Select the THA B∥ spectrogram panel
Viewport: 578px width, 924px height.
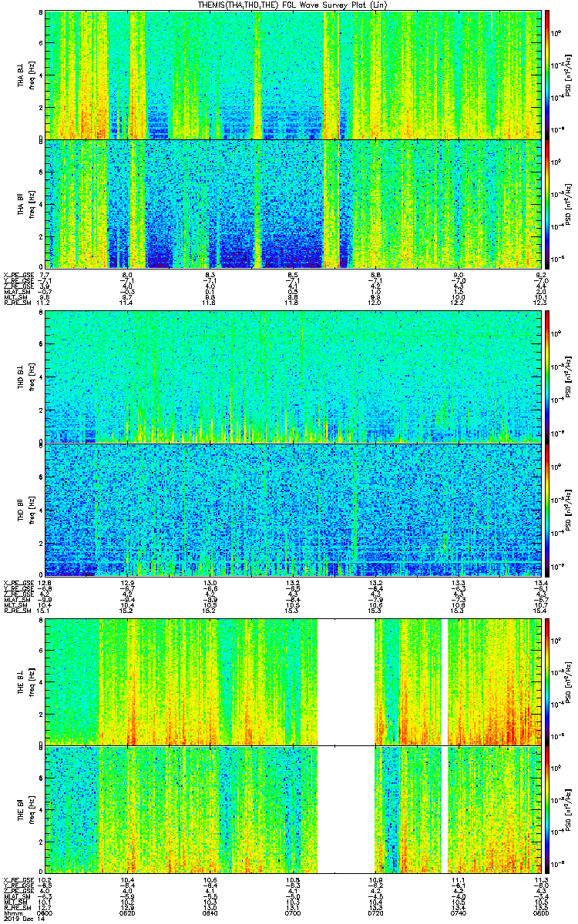coord(293,203)
